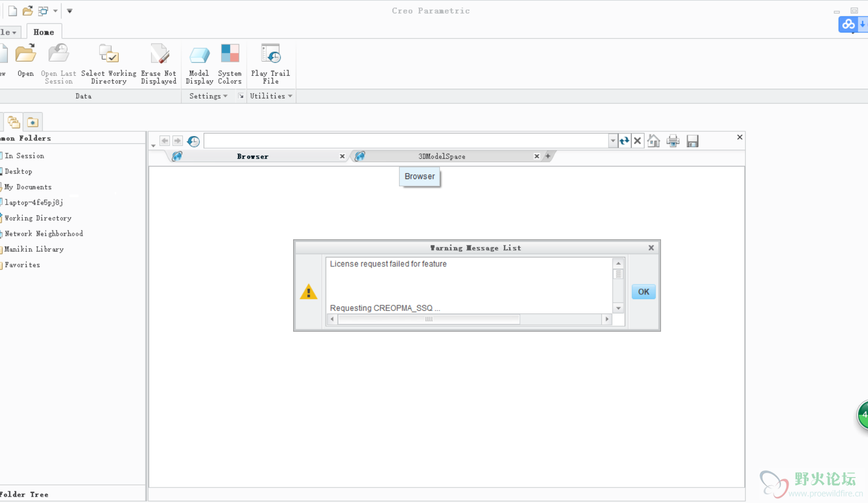Open the Manikin Library folder
The image size is (868, 503).
[x=34, y=249]
